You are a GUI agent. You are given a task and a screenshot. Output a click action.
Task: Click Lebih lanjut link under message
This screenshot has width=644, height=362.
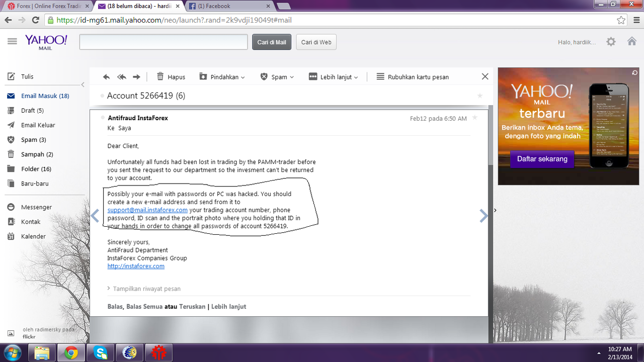[x=228, y=306]
